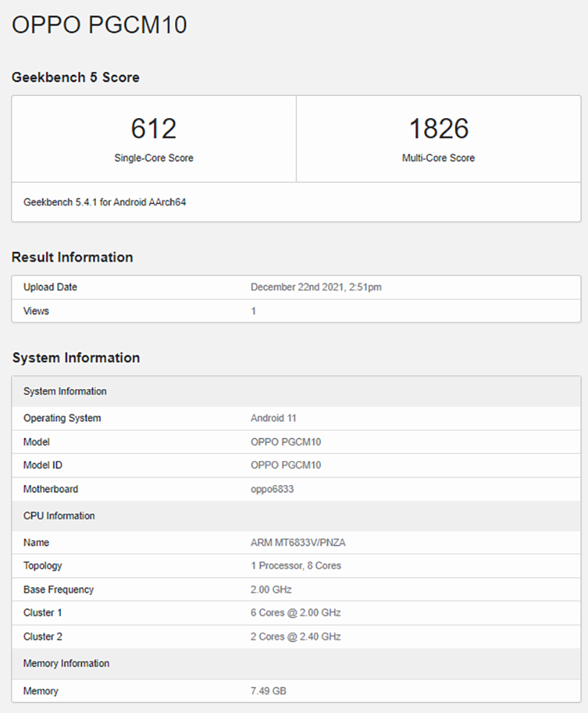Click the CPU Information section header
The height and width of the screenshot is (713, 588).
[x=296, y=516]
